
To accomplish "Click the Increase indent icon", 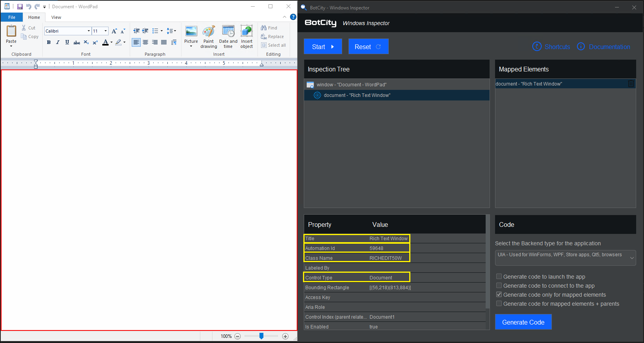I will pyautogui.click(x=145, y=31).
